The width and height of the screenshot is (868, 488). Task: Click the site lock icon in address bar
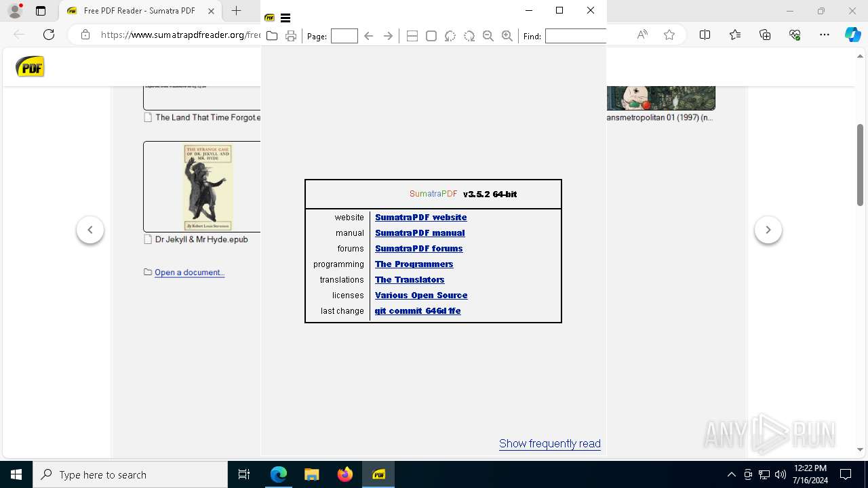coord(85,35)
